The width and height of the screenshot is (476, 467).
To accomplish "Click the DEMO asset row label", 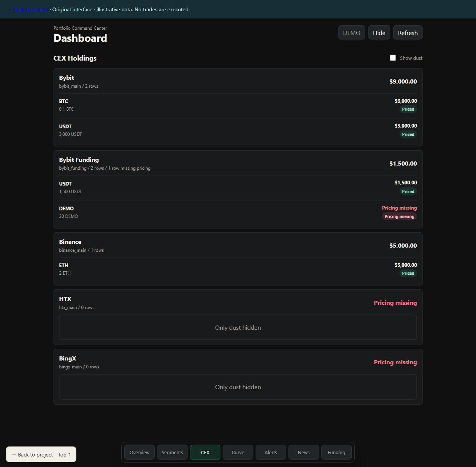I will pos(66,208).
